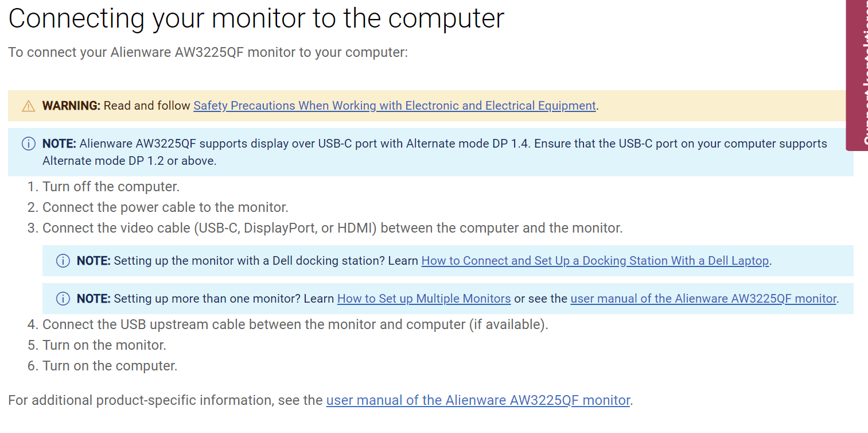The width and height of the screenshot is (868, 433).
Task: Click the info icon beside docking station note
Action: click(63, 261)
